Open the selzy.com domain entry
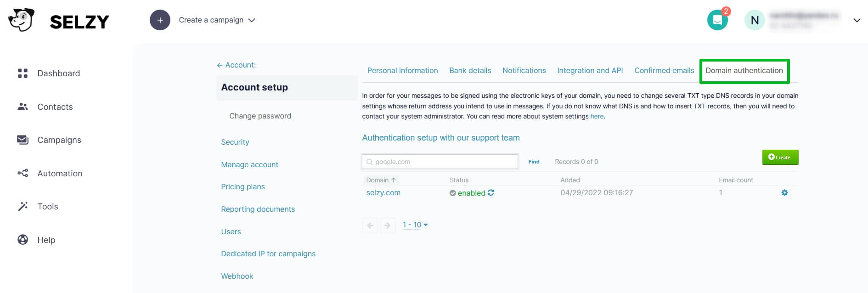 point(383,193)
